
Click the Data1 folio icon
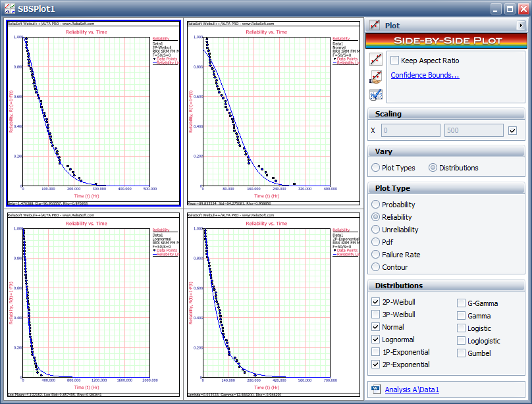[375, 390]
